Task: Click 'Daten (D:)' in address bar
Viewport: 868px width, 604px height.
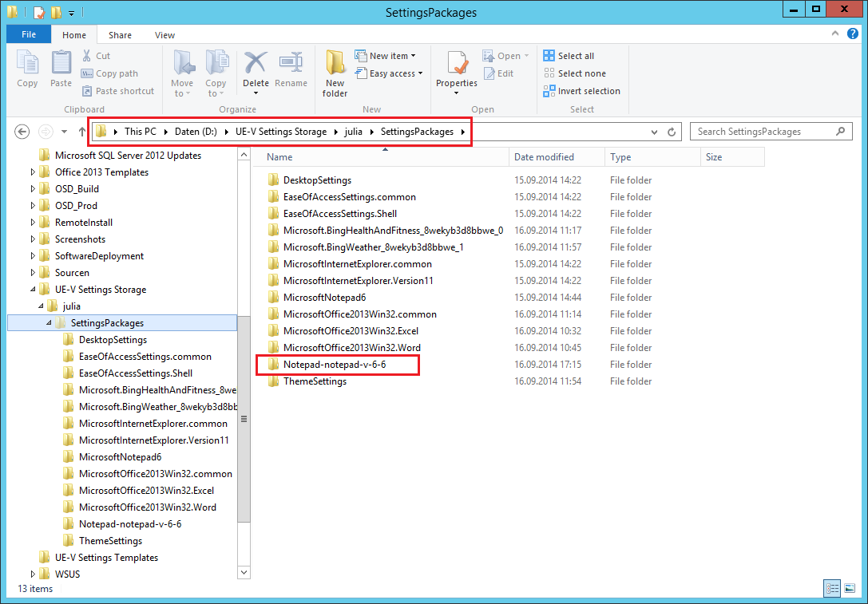Action: coord(196,132)
